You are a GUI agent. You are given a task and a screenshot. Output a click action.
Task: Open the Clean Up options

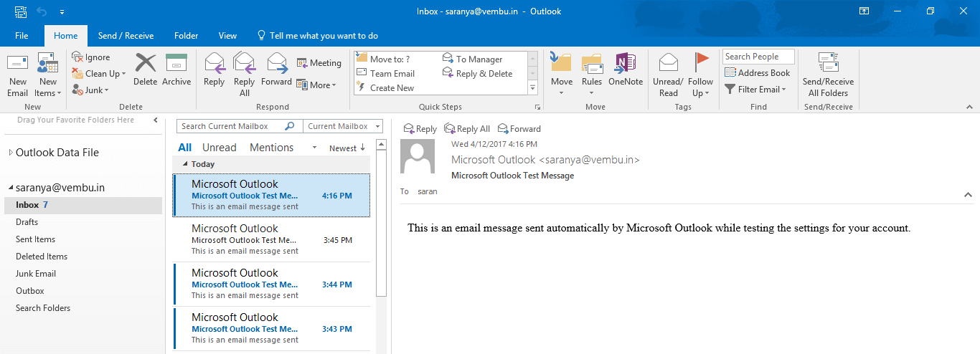(x=99, y=73)
